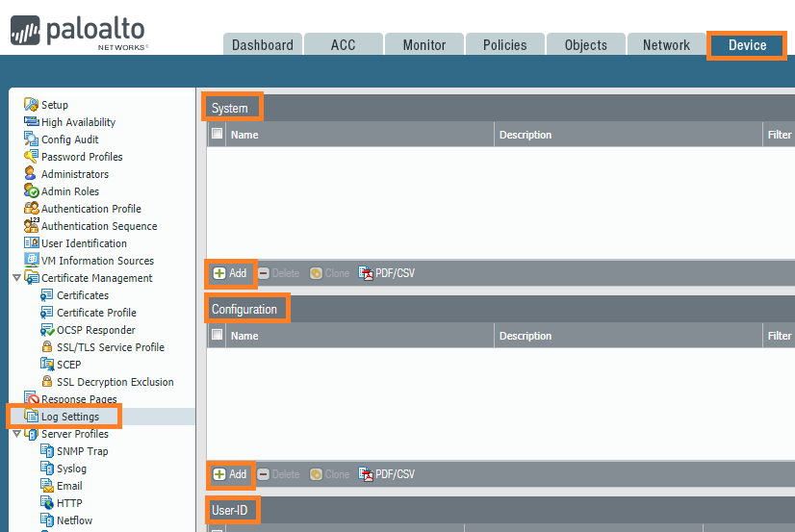
Task: Click the Setup icon in sidebar
Action: point(31,105)
